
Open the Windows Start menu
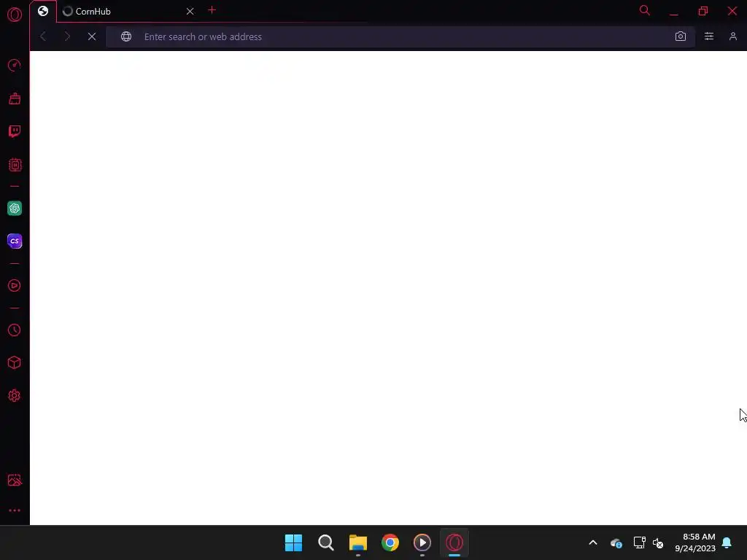[x=293, y=542]
